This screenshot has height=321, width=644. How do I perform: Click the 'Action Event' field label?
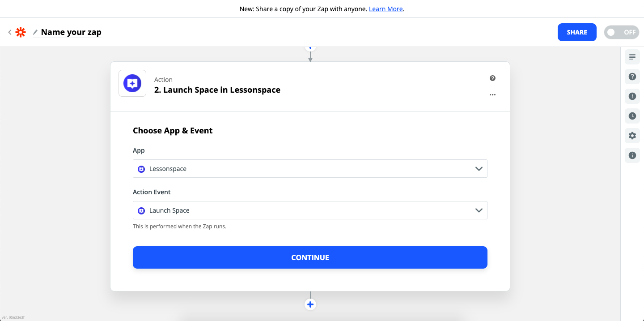(152, 192)
